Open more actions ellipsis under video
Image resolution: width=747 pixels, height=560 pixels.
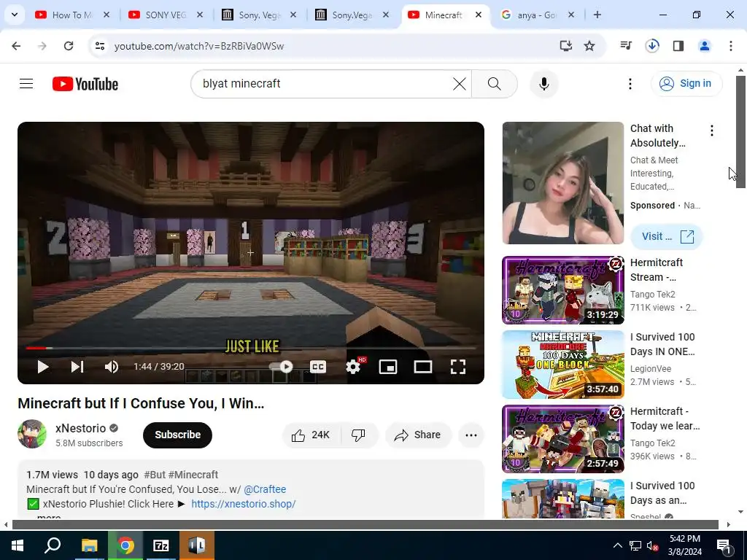(471, 435)
